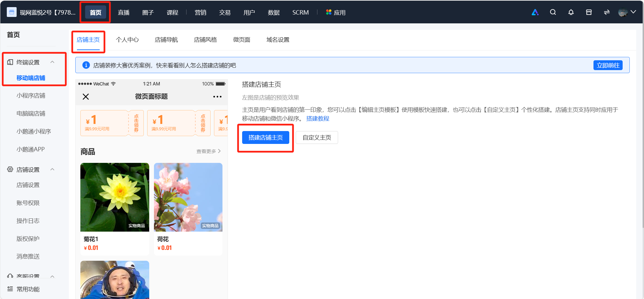The width and height of the screenshot is (644, 299).
Task: Switch to the 店铺导航 tab
Action: (166, 40)
